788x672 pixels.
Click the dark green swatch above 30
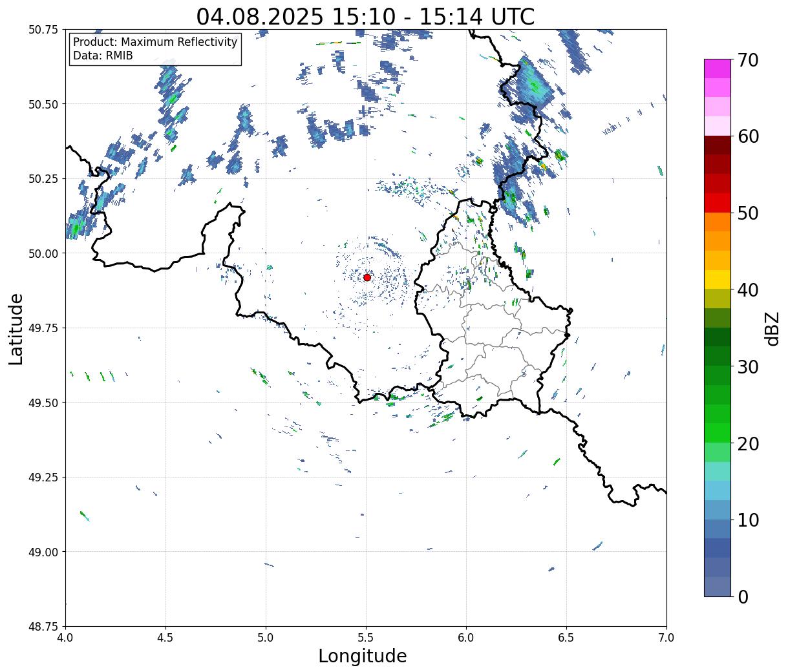tap(718, 356)
